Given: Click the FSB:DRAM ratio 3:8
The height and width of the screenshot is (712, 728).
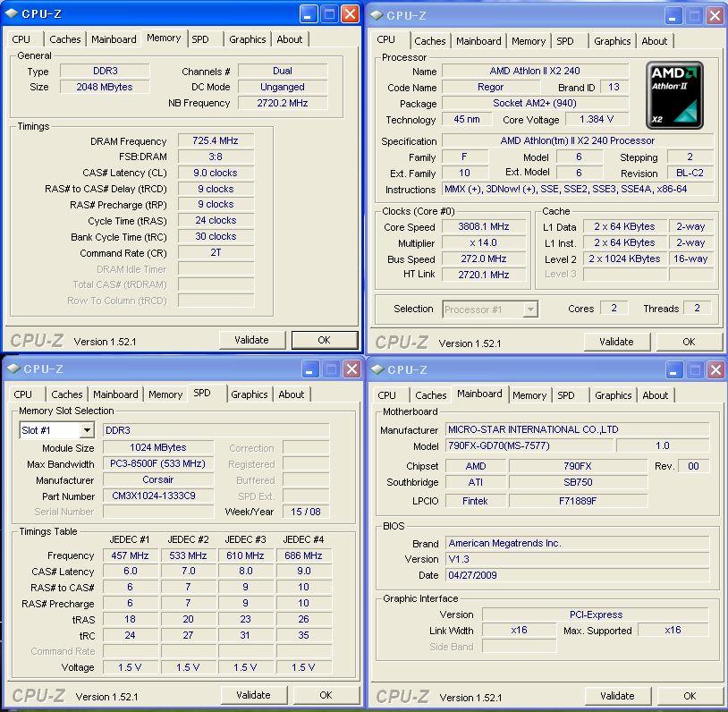Looking at the screenshot, I should click(216, 157).
